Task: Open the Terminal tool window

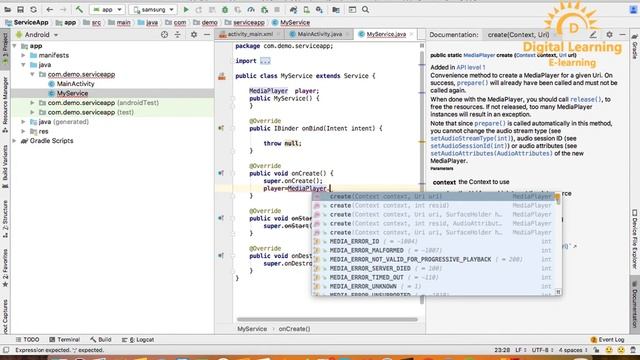Action: (64, 340)
